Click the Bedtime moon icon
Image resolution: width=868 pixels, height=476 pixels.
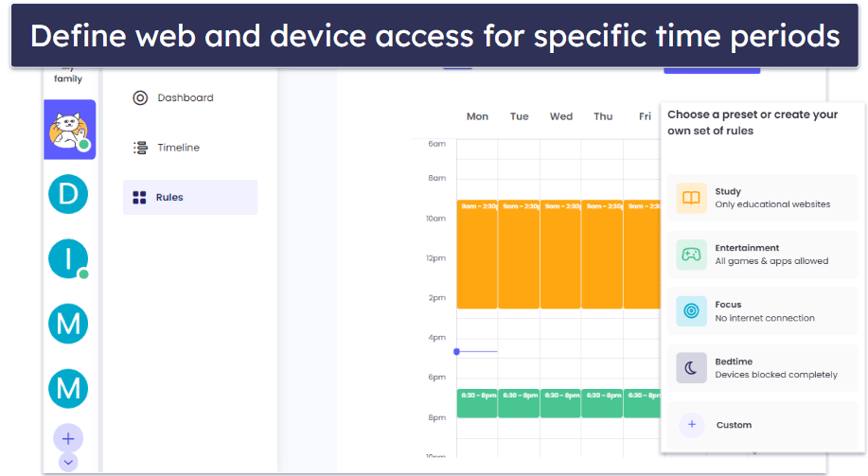691,368
